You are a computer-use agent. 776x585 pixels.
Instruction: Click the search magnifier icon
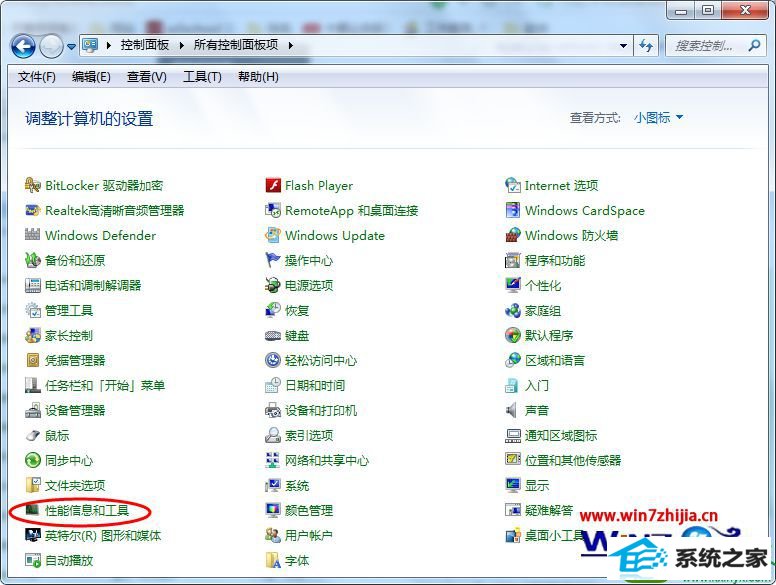pyautogui.click(x=754, y=46)
